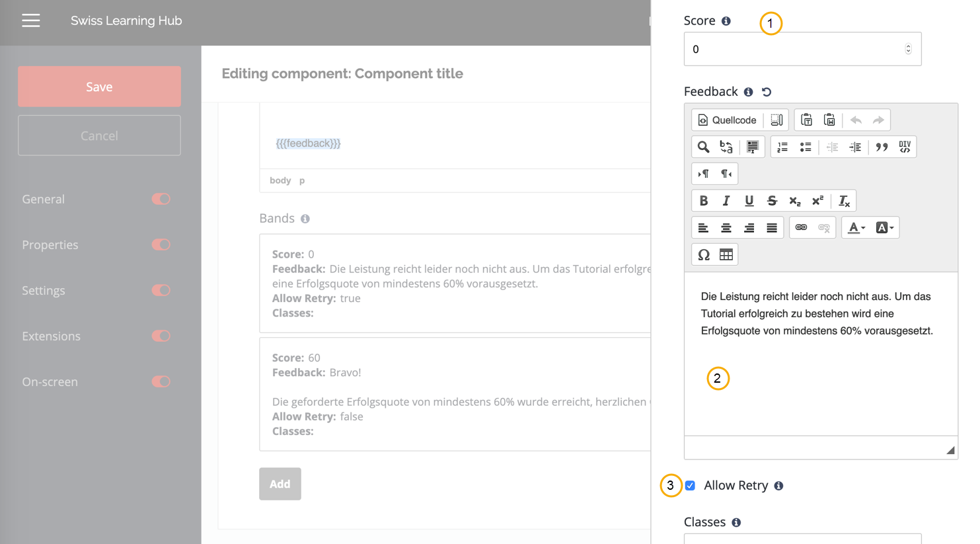Open the hamburger menu icon
The image size is (980, 544).
[31, 20]
